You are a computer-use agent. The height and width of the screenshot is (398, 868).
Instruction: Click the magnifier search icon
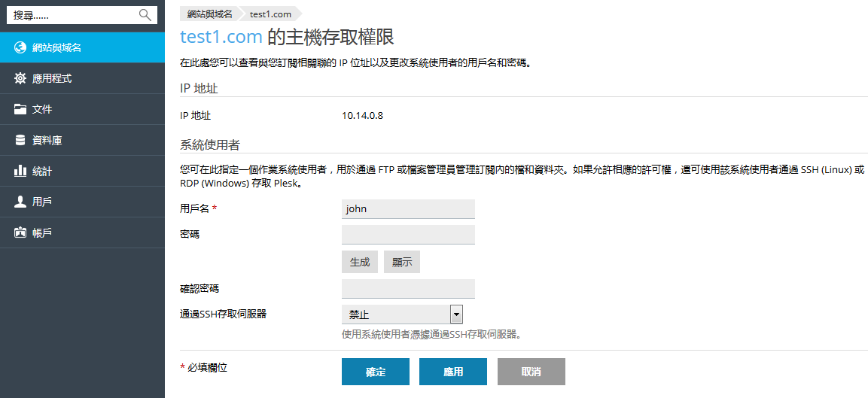coord(145,15)
